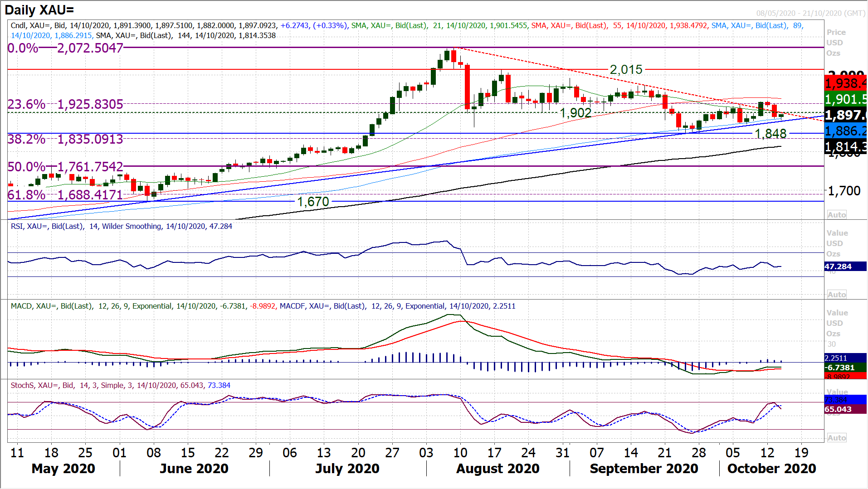Select the RSI indicator legend text
Screen dimensions: 868x489
click(122, 226)
